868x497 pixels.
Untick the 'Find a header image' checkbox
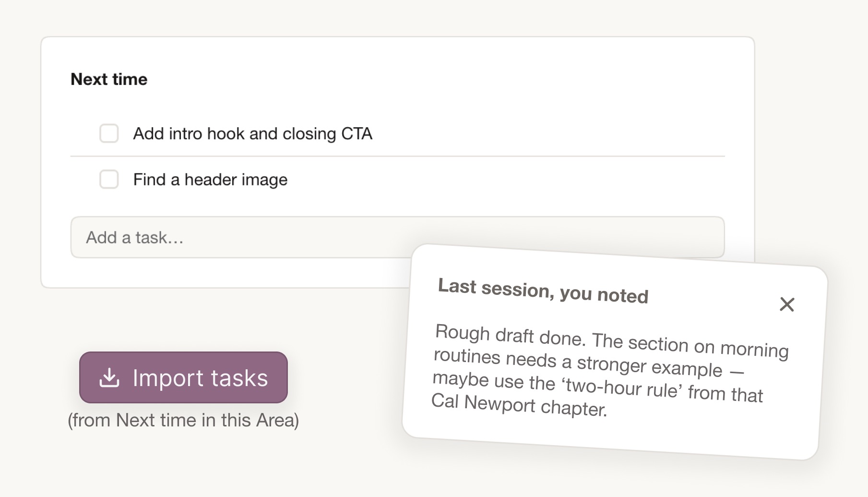tap(108, 180)
